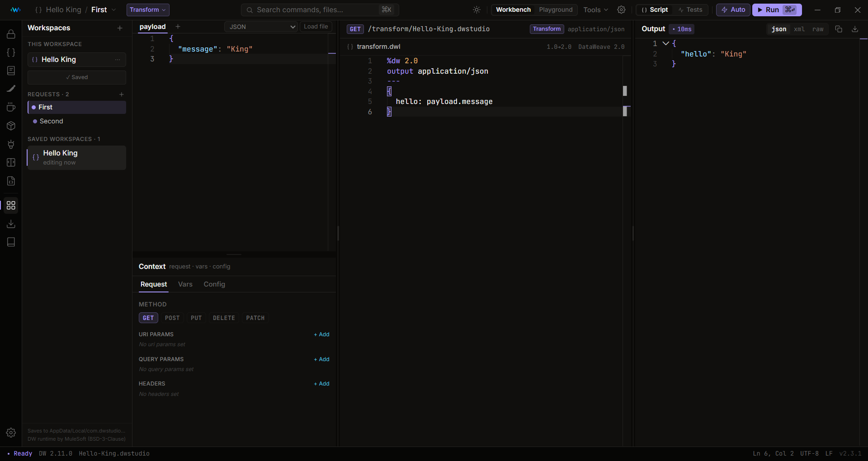The height and width of the screenshot is (461, 868).
Task: Click the Hello King breadcrumb
Action: click(63, 9)
